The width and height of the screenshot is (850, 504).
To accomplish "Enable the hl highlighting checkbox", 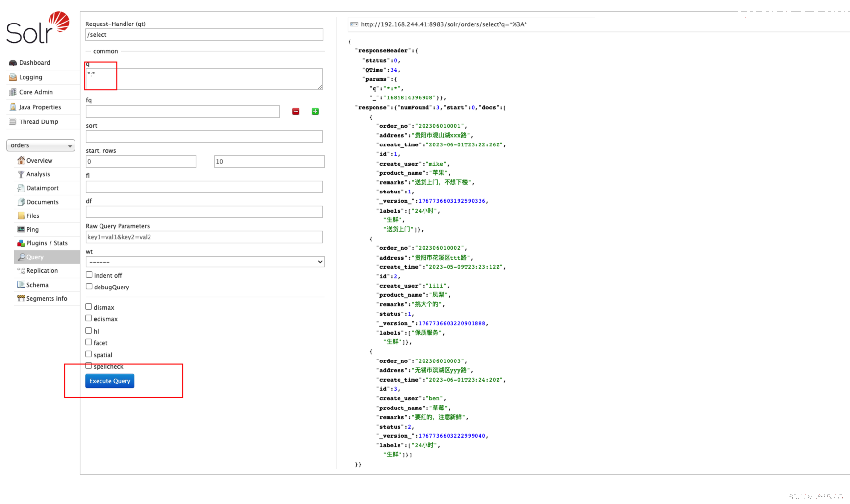I will [x=89, y=331].
